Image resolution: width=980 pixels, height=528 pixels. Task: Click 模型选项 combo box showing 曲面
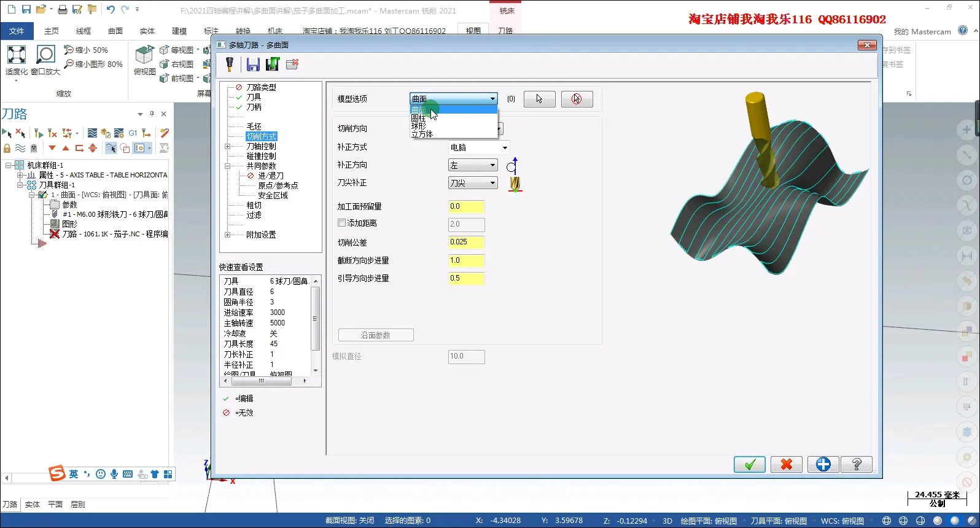(x=453, y=99)
